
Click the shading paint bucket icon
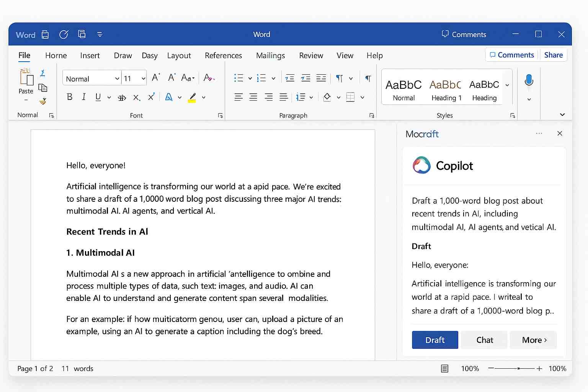327,97
